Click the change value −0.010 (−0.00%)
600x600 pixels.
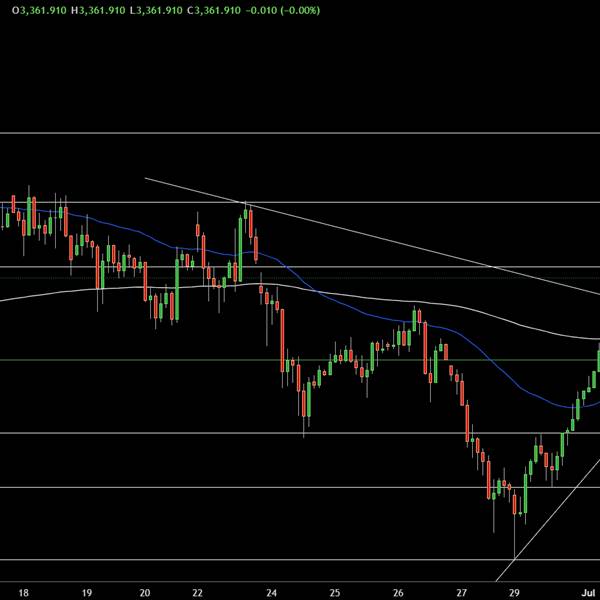tap(282, 10)
